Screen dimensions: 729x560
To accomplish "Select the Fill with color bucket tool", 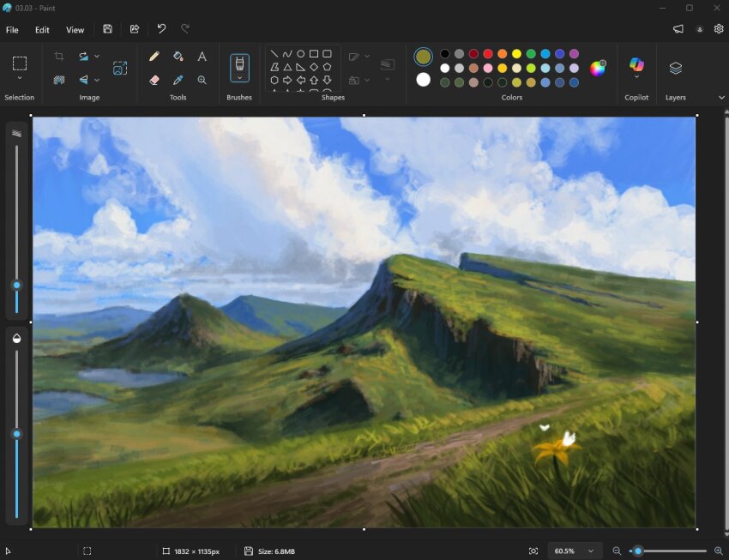I will tap(178, 56).
